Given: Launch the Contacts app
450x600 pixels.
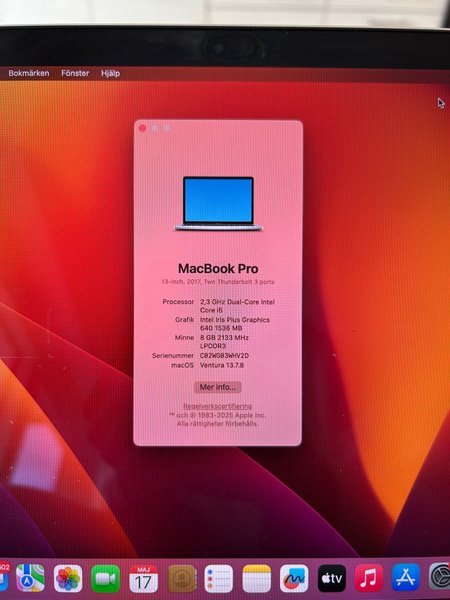Looking at the screenshot, I should (x=182, y=578).
